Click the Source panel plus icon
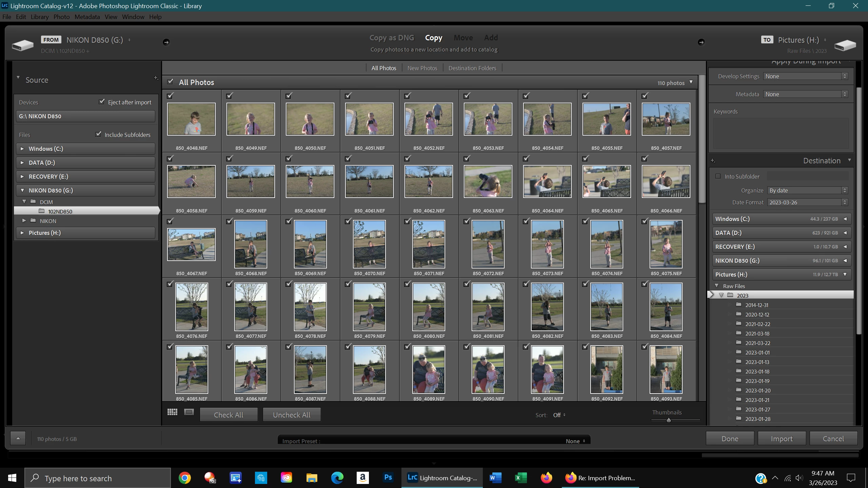 coord(156,78)
